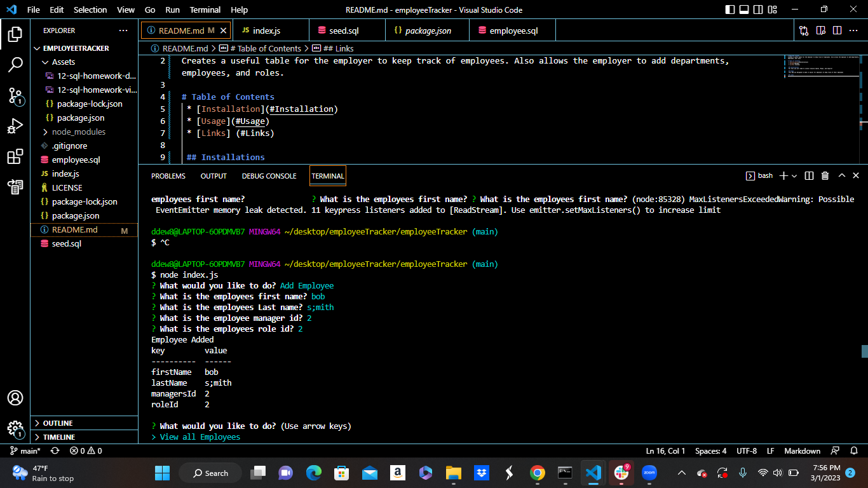The height and width of the screenshot is (488, 868).
Task: Maximize the terminal panel size
Action: click(842, 176)
